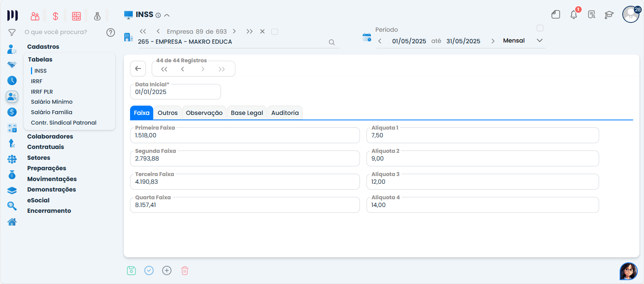Collapse the INSS title chevron
The image size is (644, 284).
(x=167, y=15)
